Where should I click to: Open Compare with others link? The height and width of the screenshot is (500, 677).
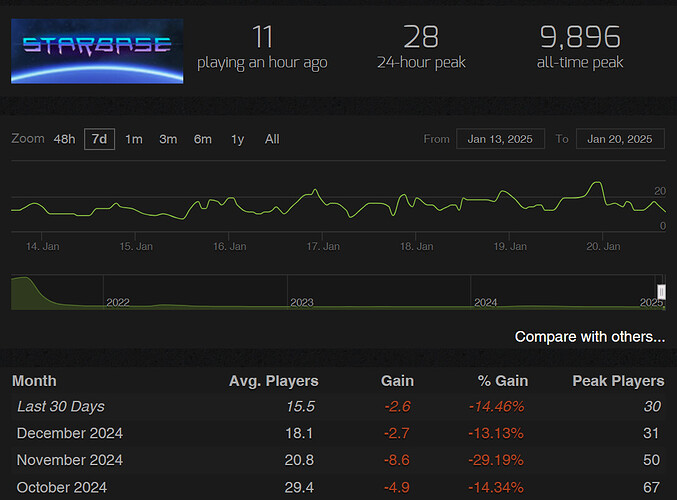click(x=590, y=337)
